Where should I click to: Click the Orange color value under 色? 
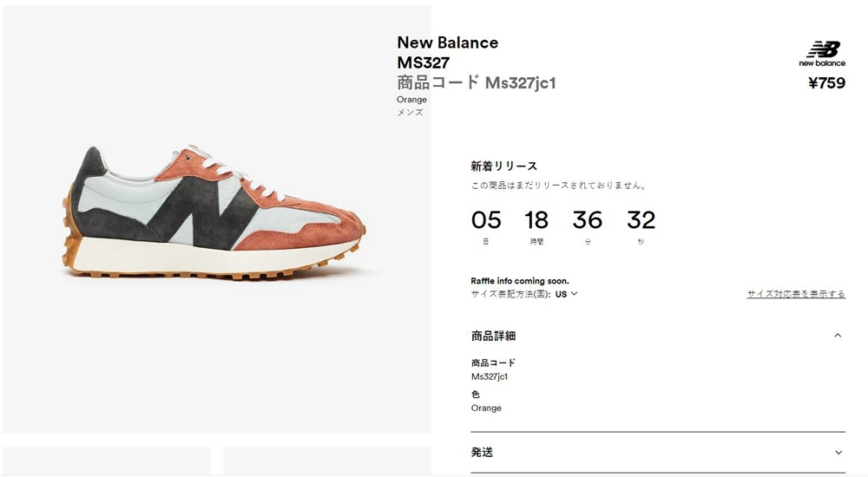[486, 408]
